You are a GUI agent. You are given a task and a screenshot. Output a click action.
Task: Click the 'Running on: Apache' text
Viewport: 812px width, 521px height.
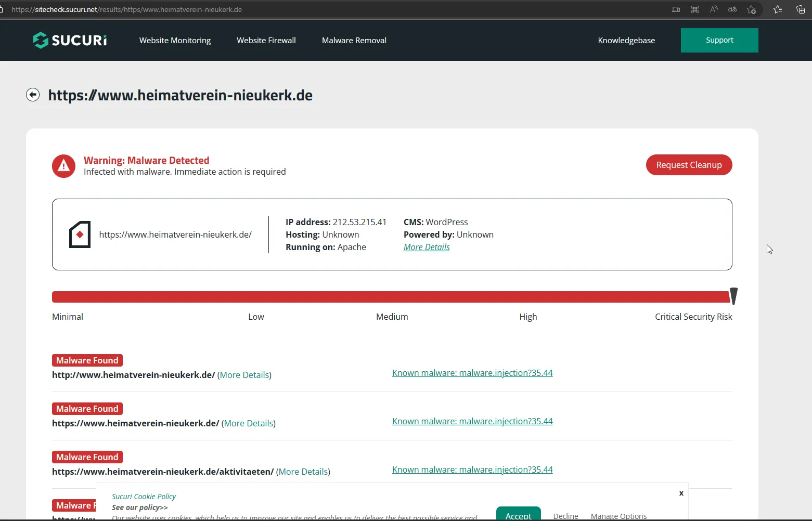pyautogui.click(x=326, y=247)
